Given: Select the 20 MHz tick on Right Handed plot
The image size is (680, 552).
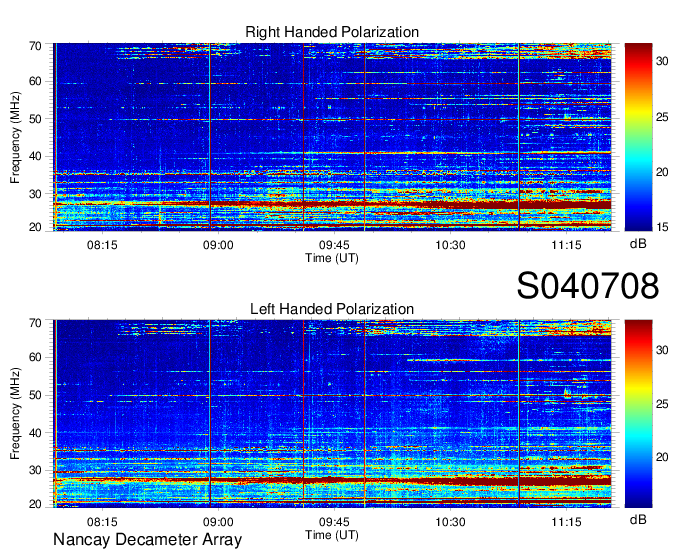Looking at the screenshot, I should [x=35, y=227].
